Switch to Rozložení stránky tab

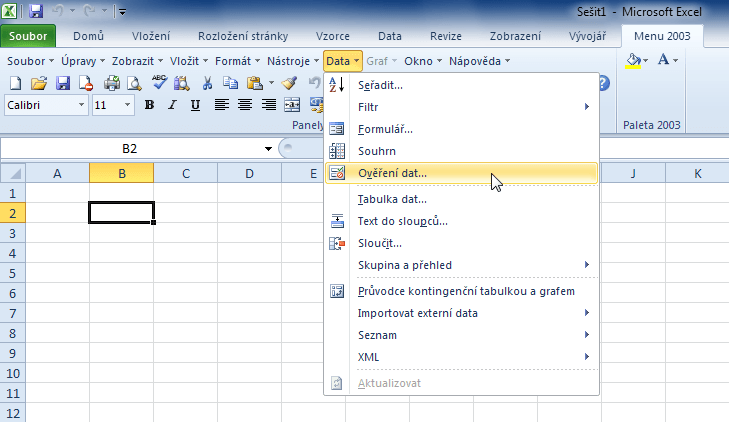(x=243, y=36)
